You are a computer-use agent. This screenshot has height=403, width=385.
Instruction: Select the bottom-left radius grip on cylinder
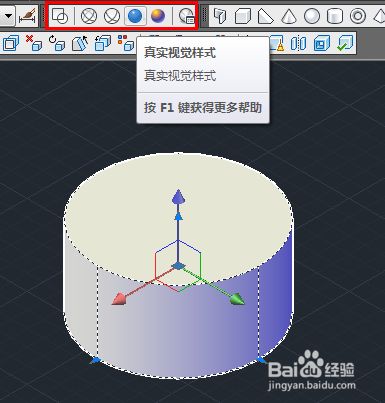coord(96,360)
